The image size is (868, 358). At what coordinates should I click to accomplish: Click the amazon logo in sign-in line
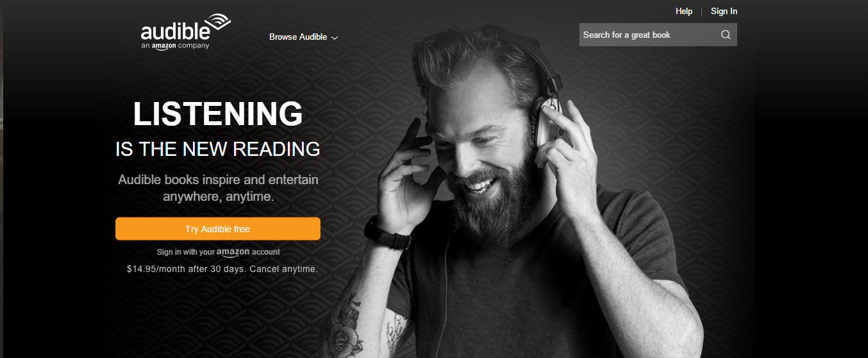tap(233, 253)
